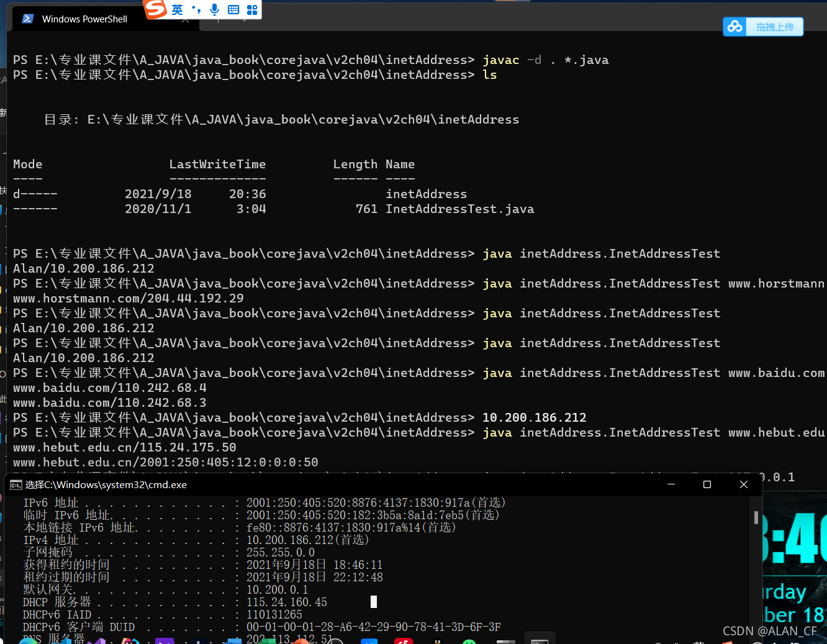The width and height of the screenshot is (827, 644).
Task: Click the '2020/11/1' date entry
Action: [158, 209]
